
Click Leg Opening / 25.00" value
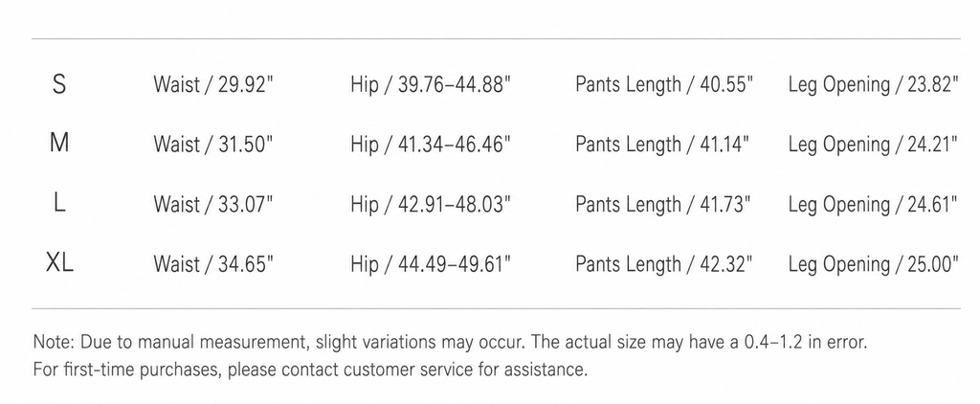pyautogui.click(x=874, y=264)
